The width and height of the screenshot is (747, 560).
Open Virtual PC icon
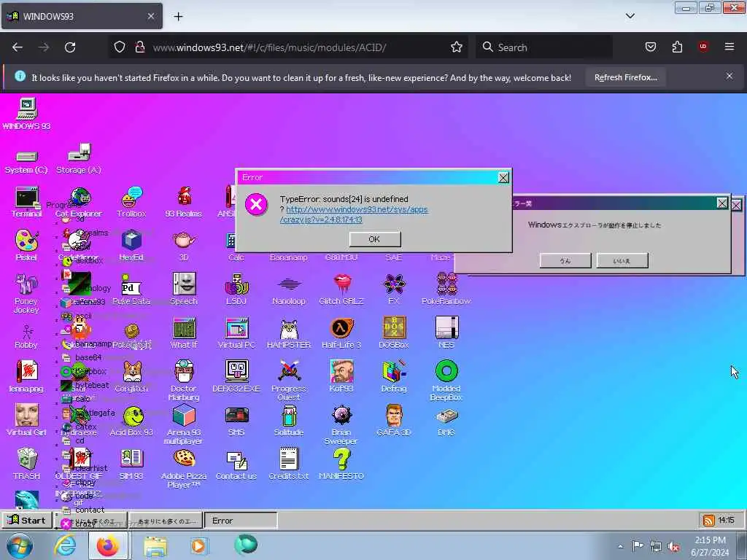[236, 328]
